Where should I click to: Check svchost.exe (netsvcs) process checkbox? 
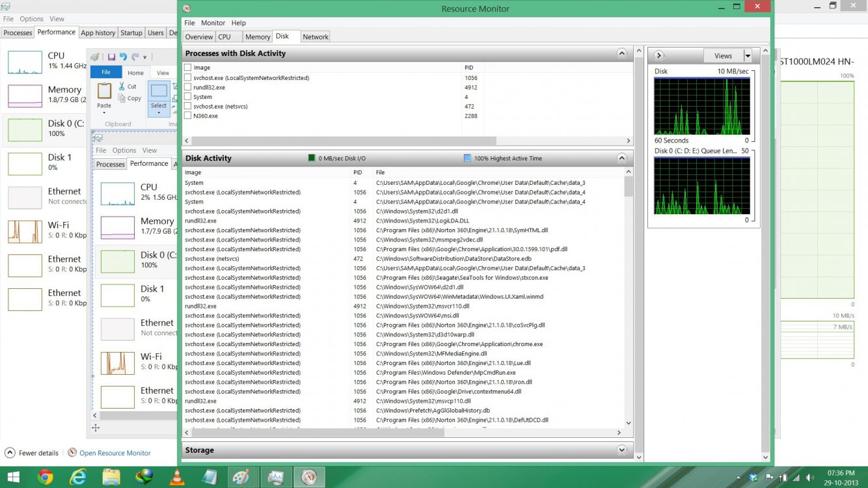(x=188, y=106)
